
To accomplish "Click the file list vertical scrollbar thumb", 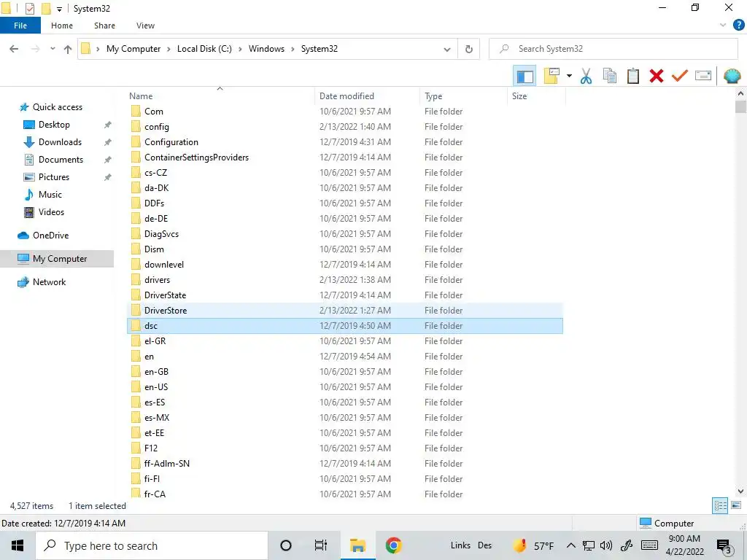I will click(740, 106).
